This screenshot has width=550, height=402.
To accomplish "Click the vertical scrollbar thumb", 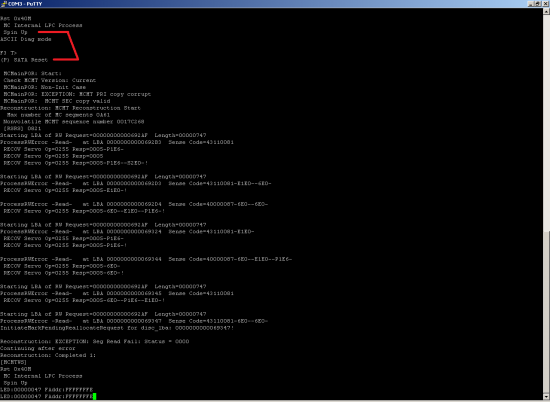I will (x=546, y=312).
